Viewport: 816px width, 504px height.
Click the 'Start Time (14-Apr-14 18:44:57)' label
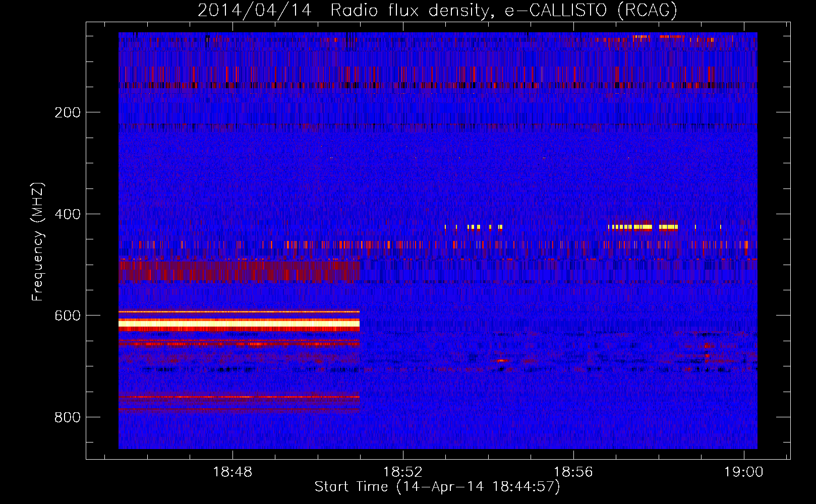(x=437, y=487)
